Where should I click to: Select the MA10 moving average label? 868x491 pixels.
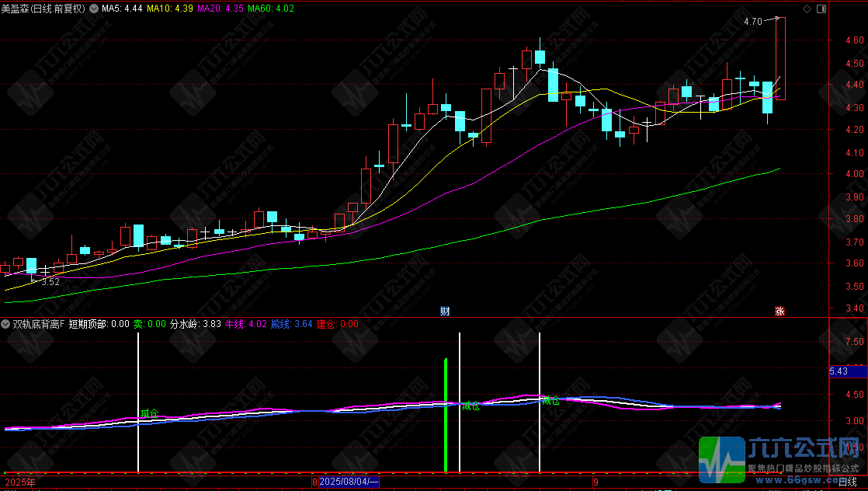tap(170, 9)
